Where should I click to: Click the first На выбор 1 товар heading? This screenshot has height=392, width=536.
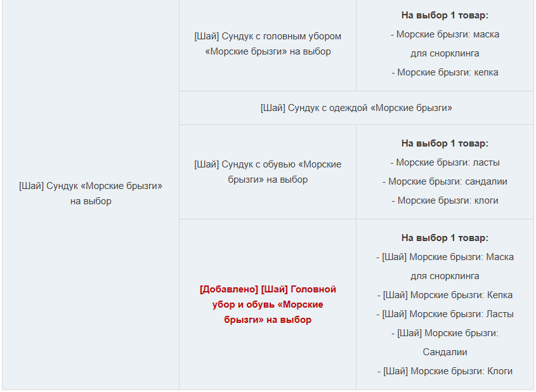click(x=445, y=15)
